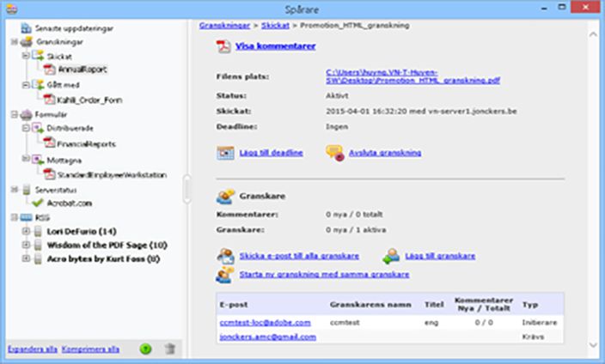605x364 pixels.
Task: Select the AnnualReport item
Action: (82, 70)
